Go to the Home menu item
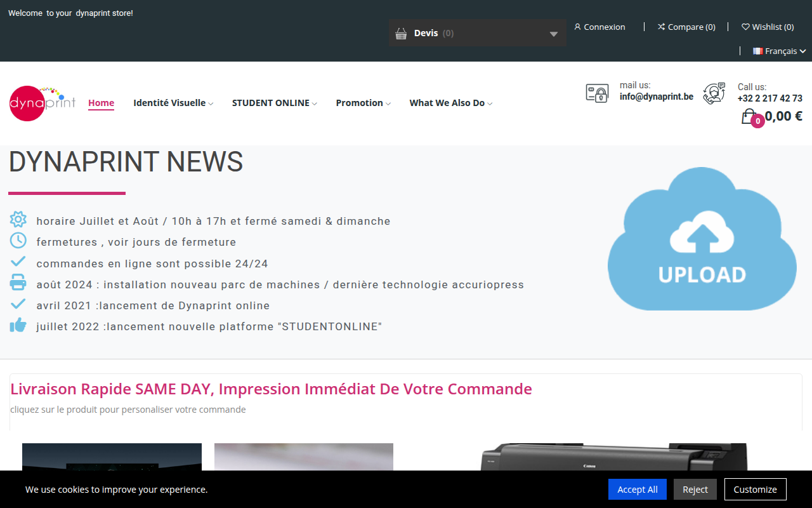The height and width of the screenshot is (508, 812). (x=101, y=103)
